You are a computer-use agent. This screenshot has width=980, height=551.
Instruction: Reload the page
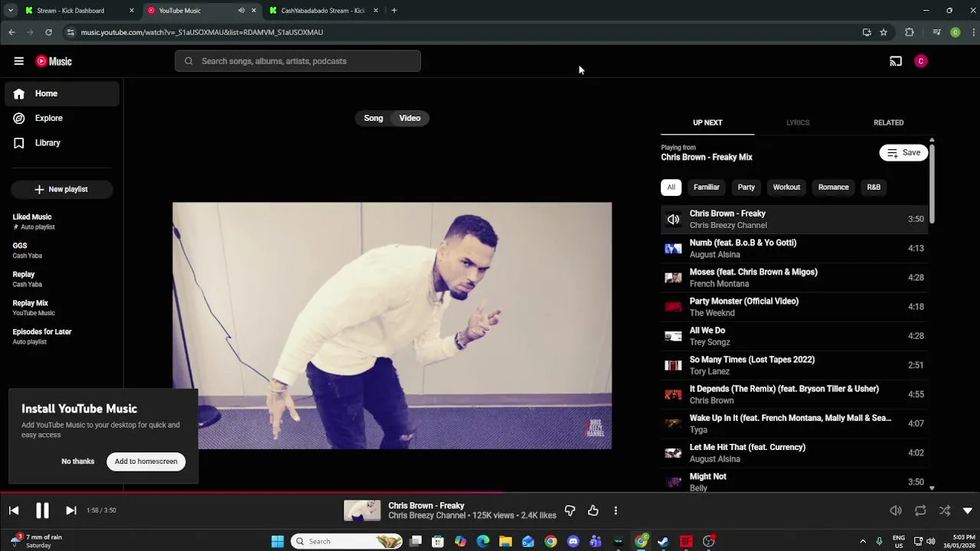point(48,32)
